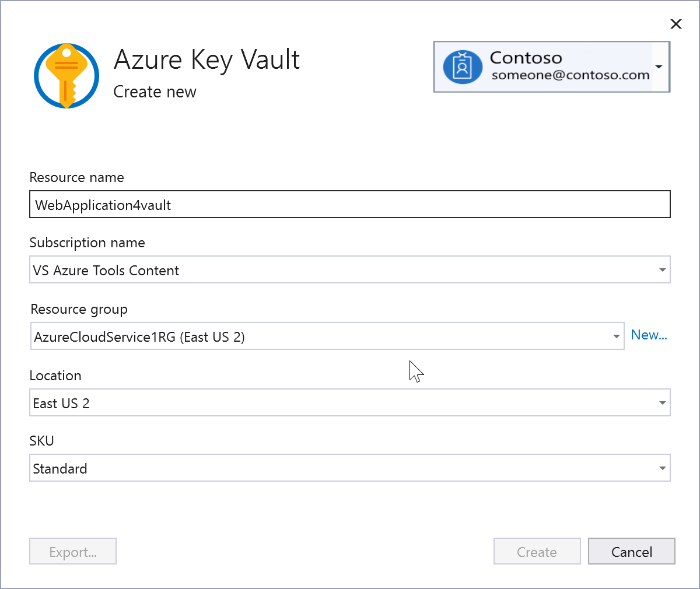This screenshot has height=589, width=700.
Task: Click New... to create a resource group
Action: 649,335
